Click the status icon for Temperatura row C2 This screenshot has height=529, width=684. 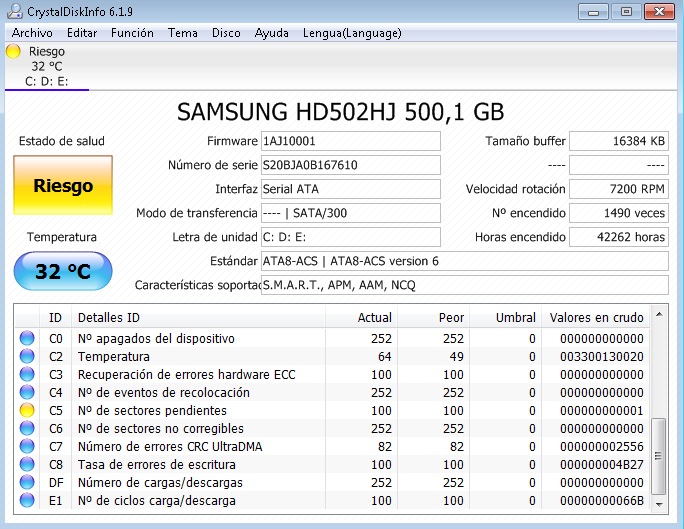(x=27, y=356)
